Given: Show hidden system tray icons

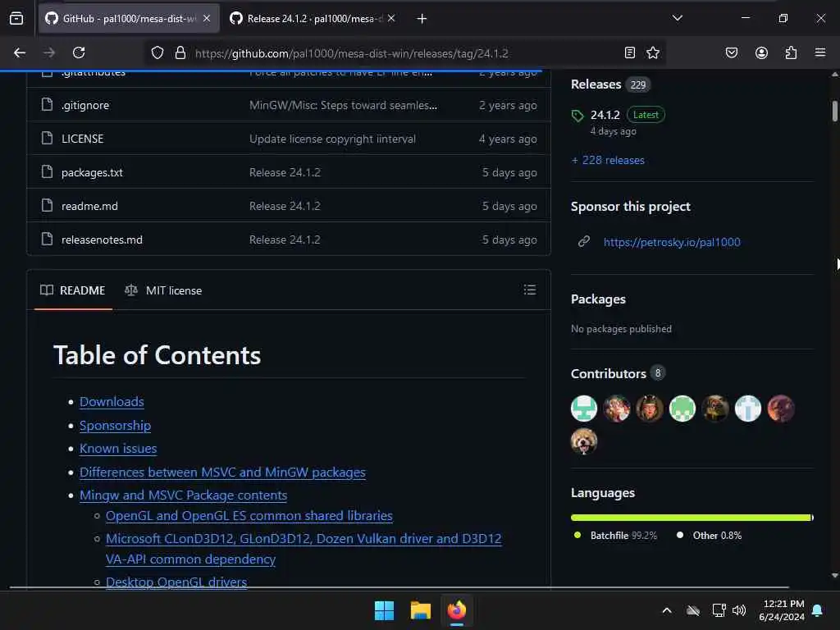Looking at the screenshot, I should pos(667,610).
